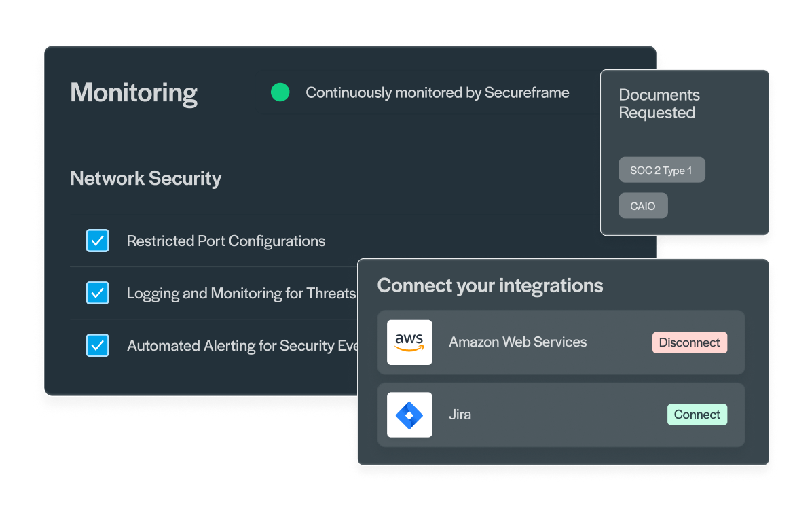Select the Amazon Web Services label text
The height and width of the screenshot is (511, 812).
click(518, 342)
